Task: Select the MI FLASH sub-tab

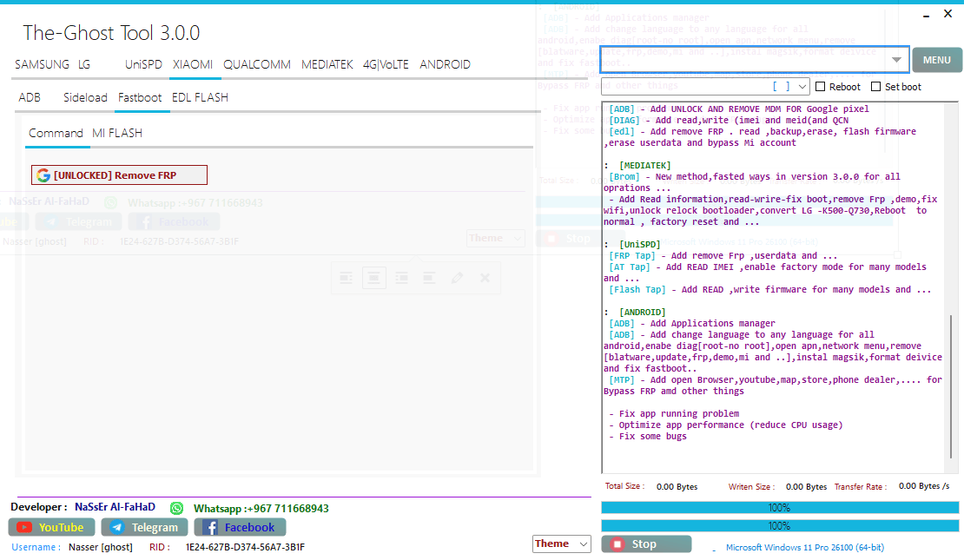Action: (x=117, y=134)
